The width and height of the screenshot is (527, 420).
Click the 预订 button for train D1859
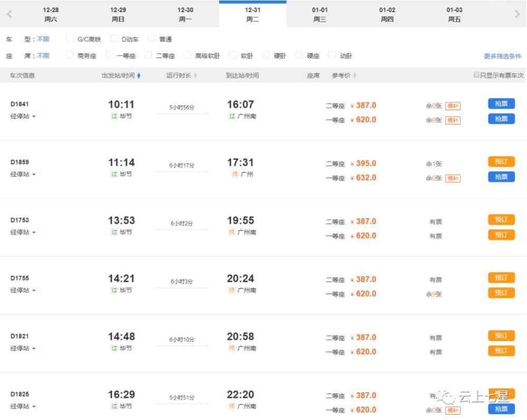point(501,162)
